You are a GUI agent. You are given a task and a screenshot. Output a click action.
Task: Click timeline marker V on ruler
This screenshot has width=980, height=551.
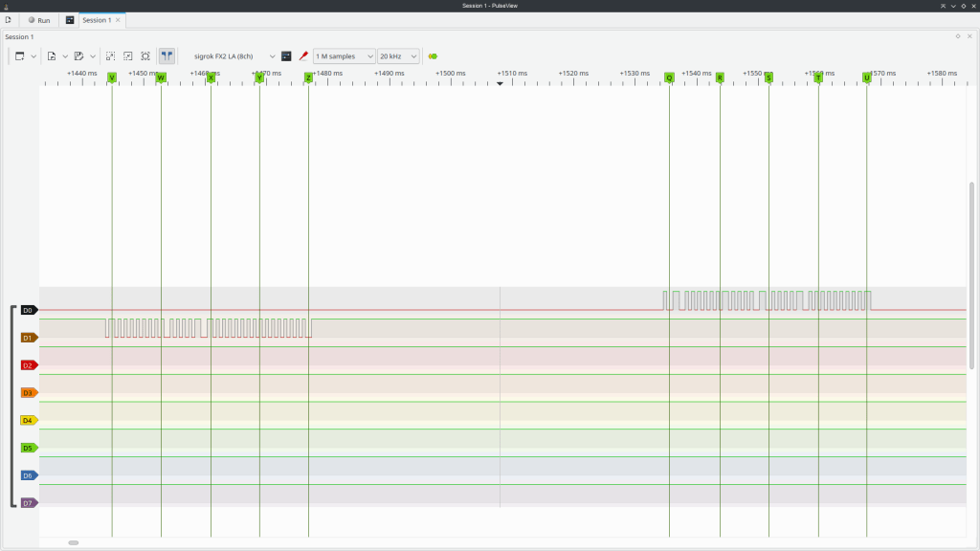112,77
